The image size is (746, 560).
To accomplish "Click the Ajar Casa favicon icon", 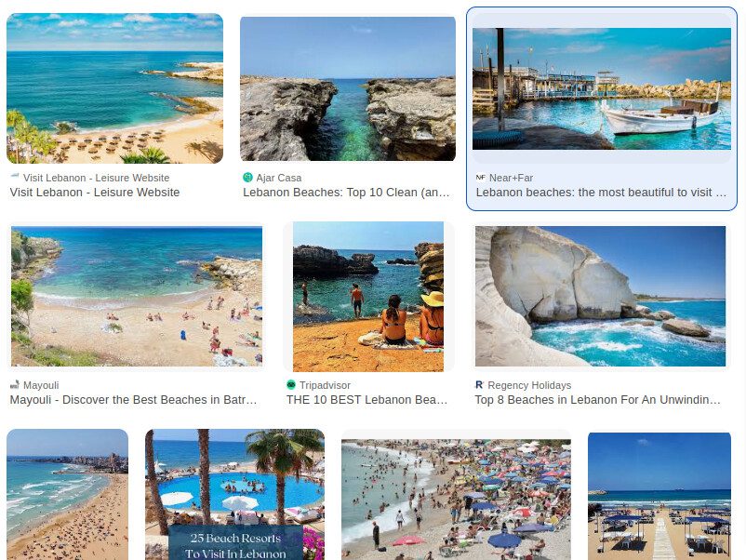I will (247, 178).
